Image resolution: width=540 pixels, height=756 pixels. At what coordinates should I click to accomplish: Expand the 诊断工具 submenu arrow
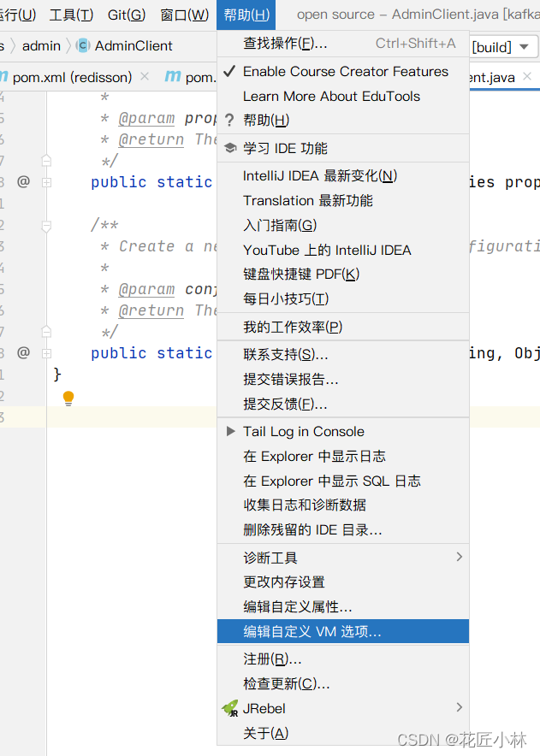pos(459,557)
